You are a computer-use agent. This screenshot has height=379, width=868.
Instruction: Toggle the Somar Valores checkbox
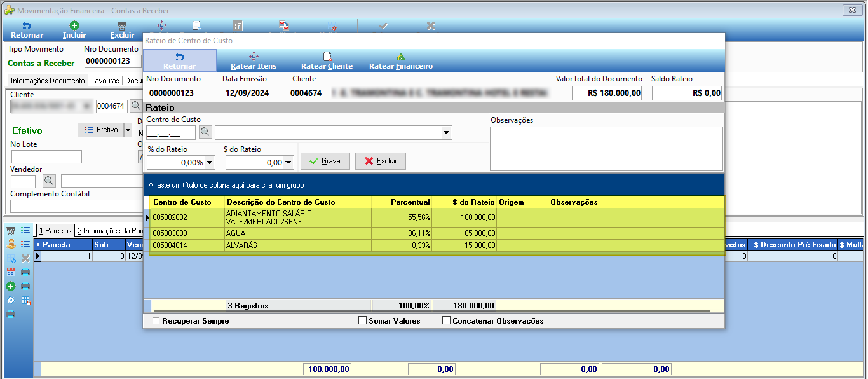363,321
